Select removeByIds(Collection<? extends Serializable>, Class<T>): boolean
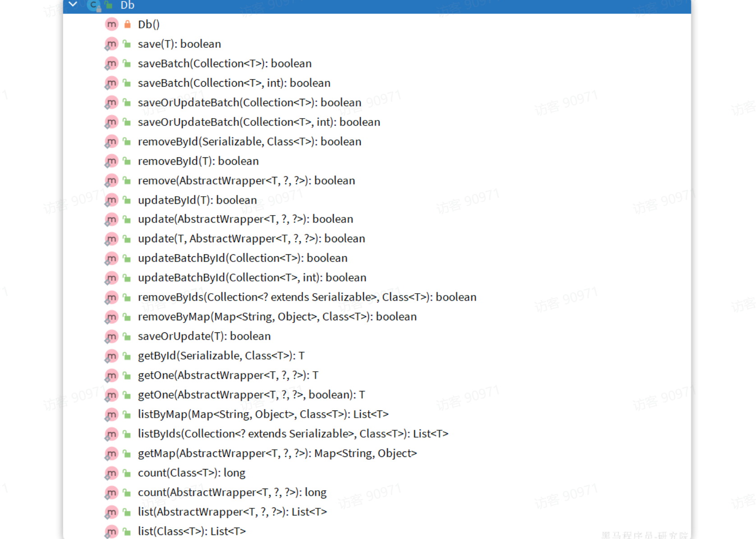756x539 pixels. point(307,297)
